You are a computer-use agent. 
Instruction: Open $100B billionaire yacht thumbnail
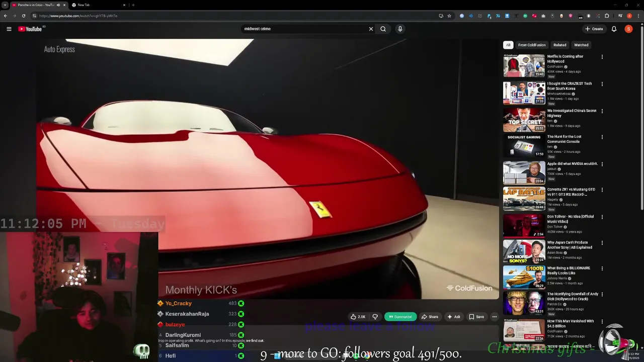point(524,277)
